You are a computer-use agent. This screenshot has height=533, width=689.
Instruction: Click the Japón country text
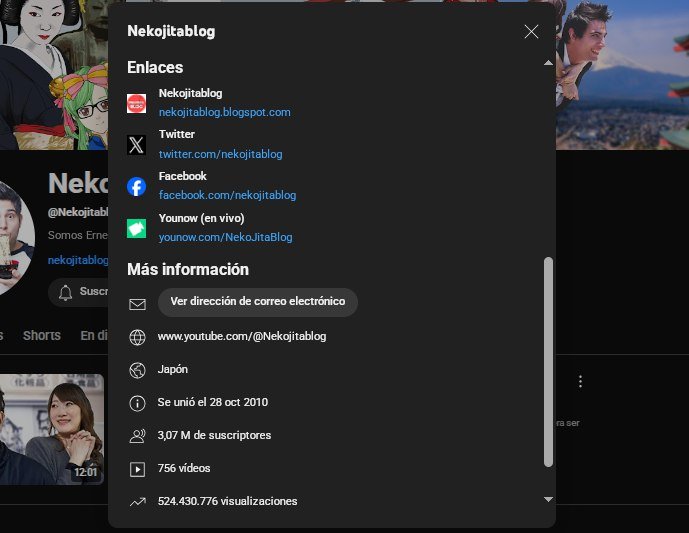point(172,370)
